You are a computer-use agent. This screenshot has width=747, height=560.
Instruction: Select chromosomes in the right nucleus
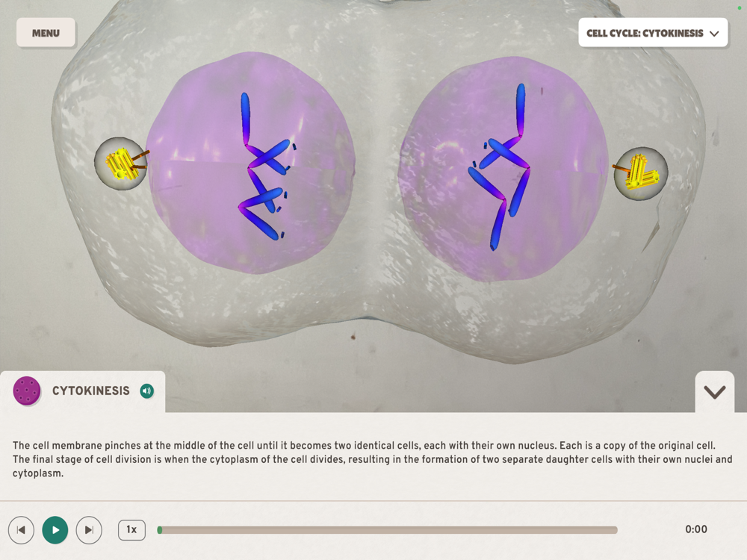click(x=499, y=167)
